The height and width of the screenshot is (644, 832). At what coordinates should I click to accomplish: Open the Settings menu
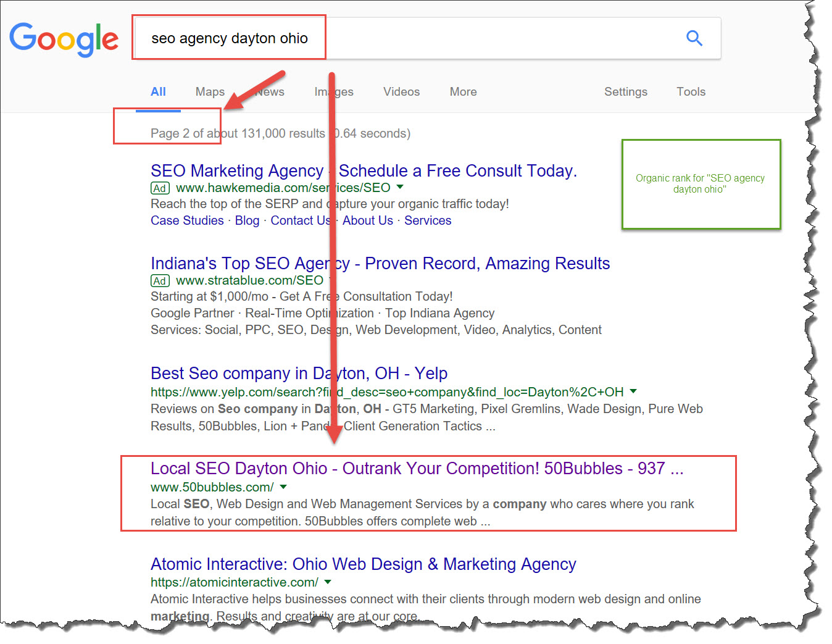[x=626, y=91]
